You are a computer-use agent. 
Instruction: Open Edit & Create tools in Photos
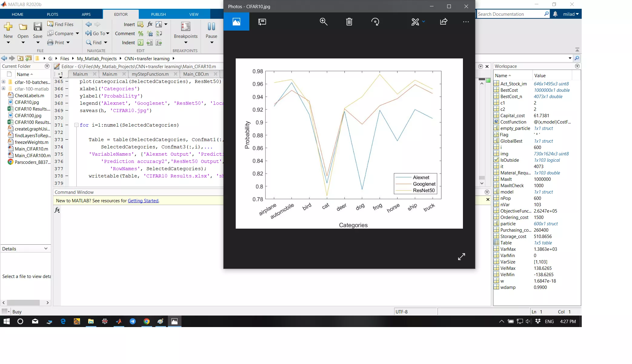415,22
